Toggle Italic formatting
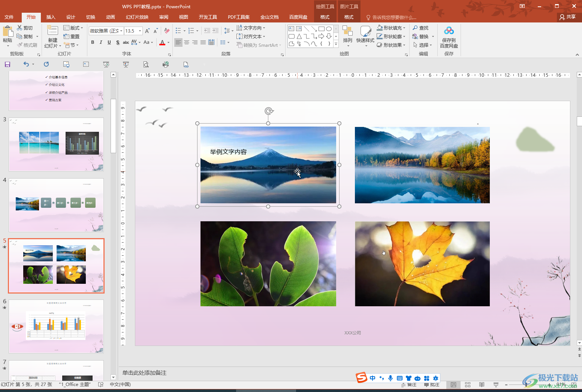This screenshot has height=392, width=582. pyautogui.click(x=101, y=42)
